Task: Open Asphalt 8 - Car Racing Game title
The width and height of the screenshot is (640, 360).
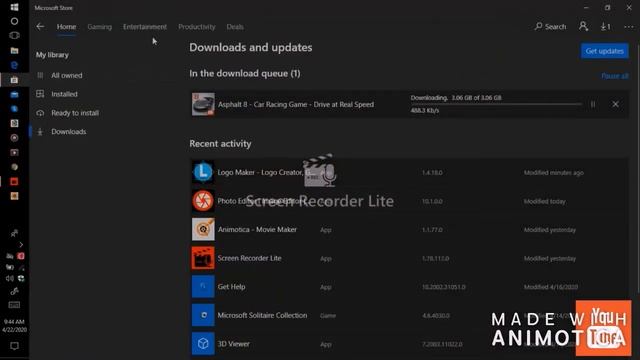Action: [296, 104]
